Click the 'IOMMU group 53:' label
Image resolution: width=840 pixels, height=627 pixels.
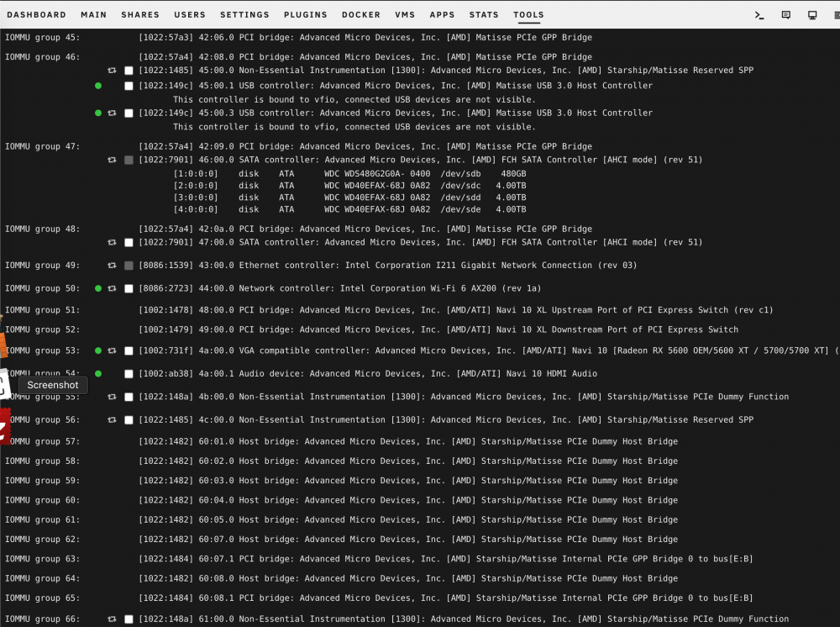click(x=42, y=350)
